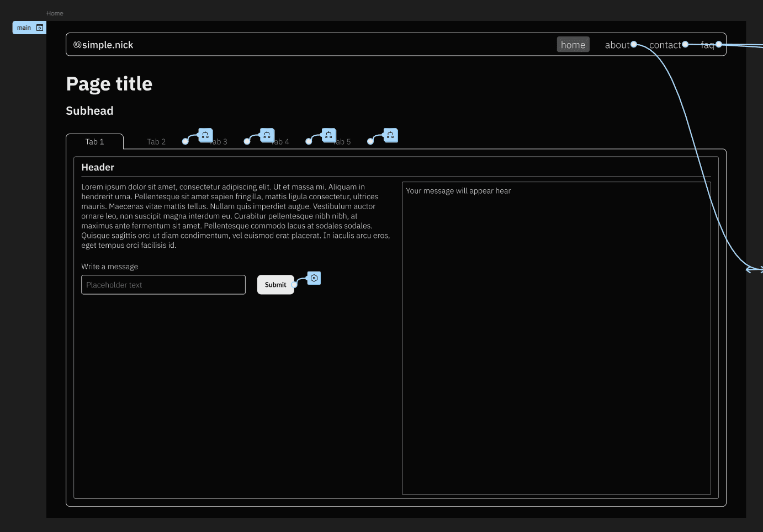Focus the Placeholder text input field
Screen dimensions: 763x532
click(x=163, y=285)
